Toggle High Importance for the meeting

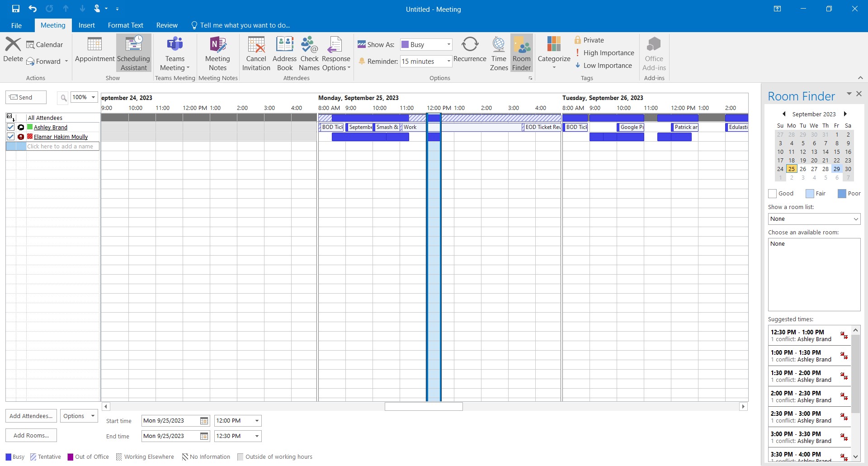pyautogui.click(x=605, y=52)
